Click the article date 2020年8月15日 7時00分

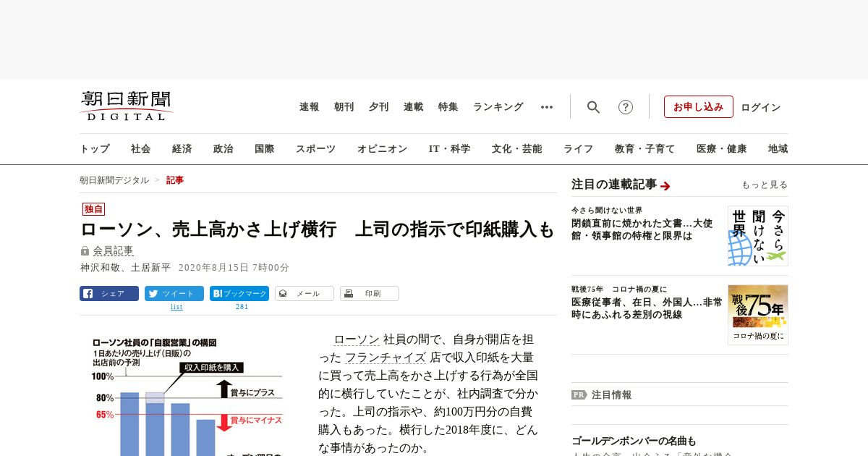234,267
